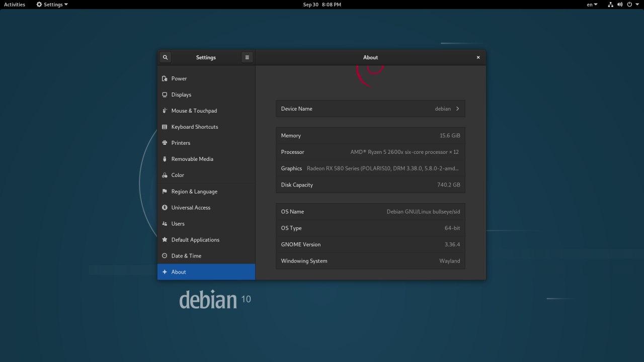644x362 pixels.
Task: Select Displays in the sidebar
Action: [x=206, y=95]
